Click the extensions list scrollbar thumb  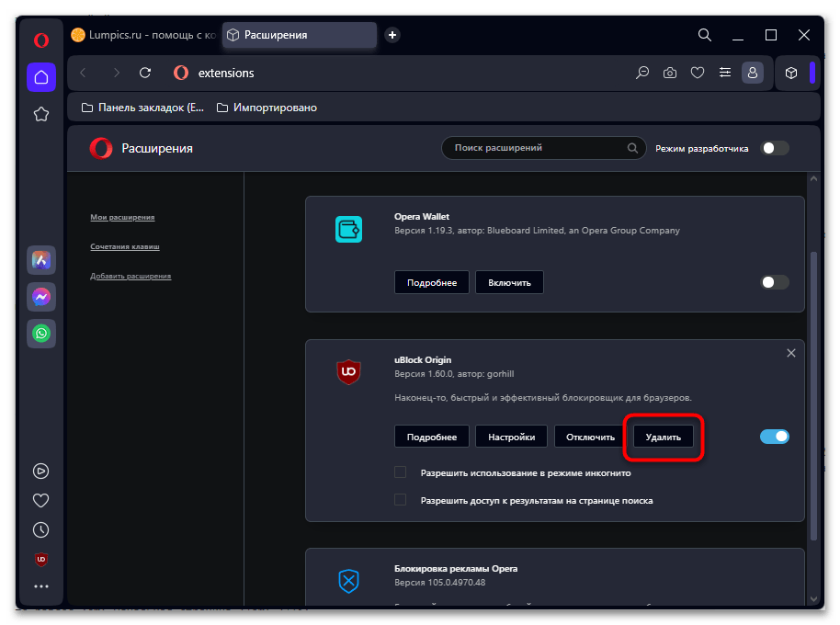pyautogui.click(x=813, y=395)
